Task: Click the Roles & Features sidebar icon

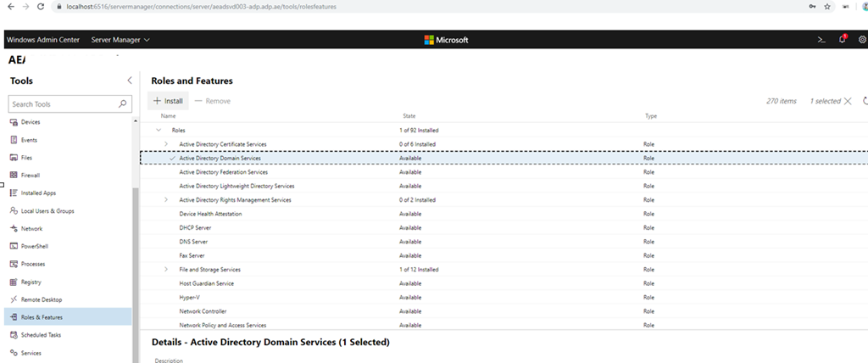Action: 14,317
